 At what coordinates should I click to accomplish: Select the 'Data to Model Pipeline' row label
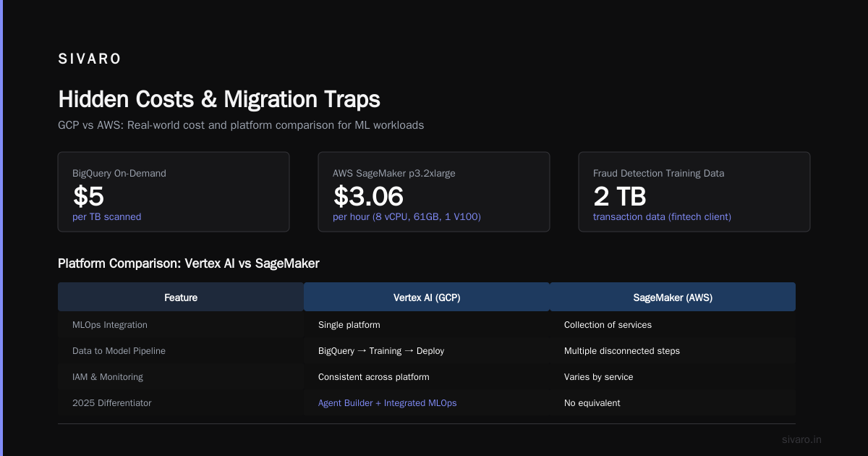[119, 351]
